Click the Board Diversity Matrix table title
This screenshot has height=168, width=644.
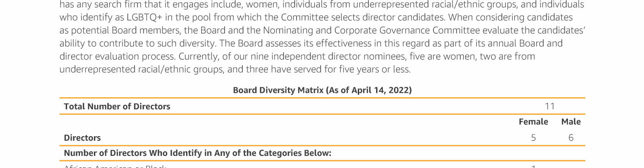click(322, 90)
